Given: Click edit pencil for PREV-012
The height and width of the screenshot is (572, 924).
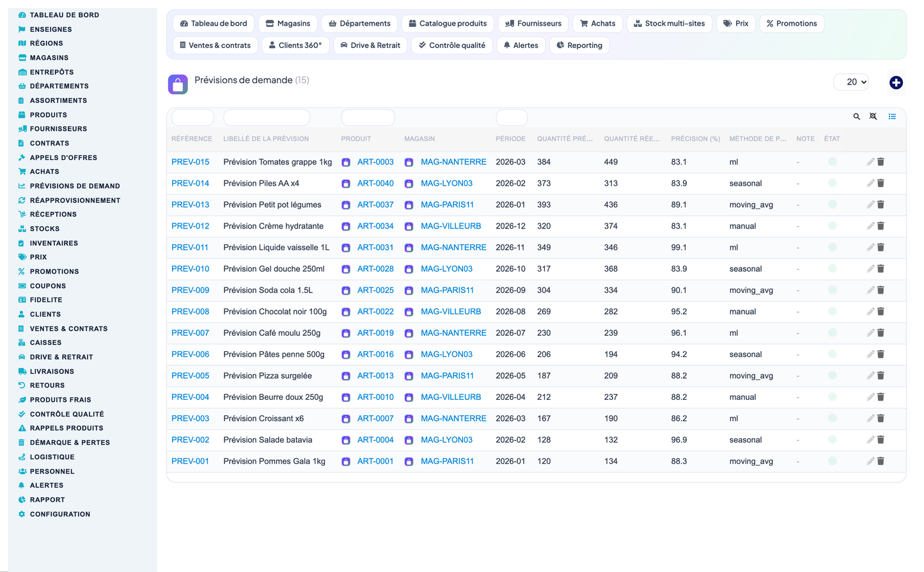Looking at the screenshot, I should [x=870, y=226].
